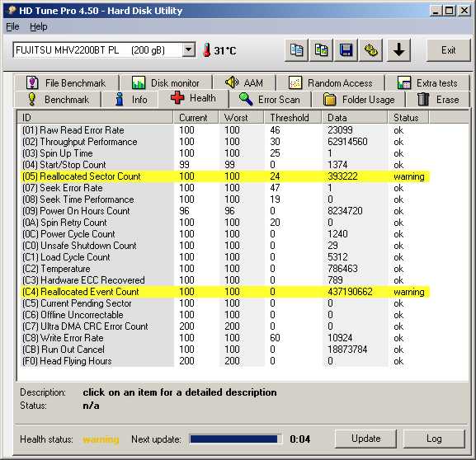Viewport: 476px width, 460px height.
Task: Click the red cross Health icon
Action: pyautogui.click(x=177, y=98)
